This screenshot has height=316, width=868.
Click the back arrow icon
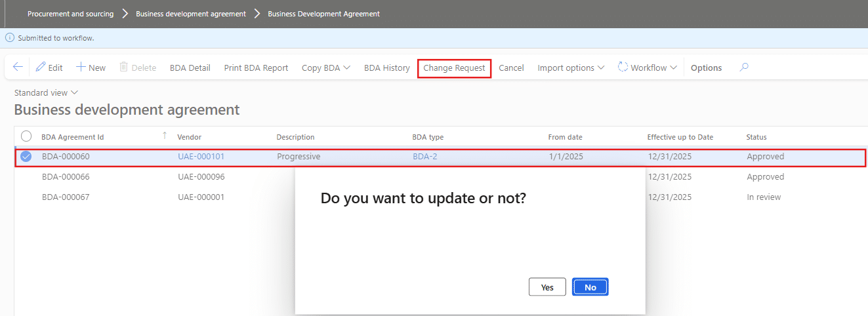(x=18, y=68)
